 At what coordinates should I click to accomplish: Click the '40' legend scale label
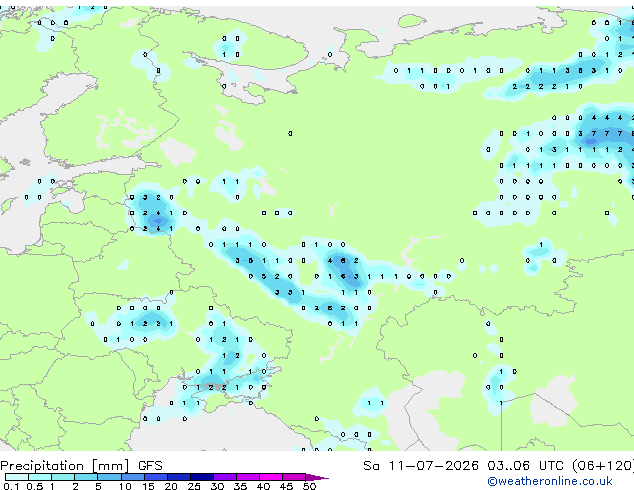tap(263, 486)
